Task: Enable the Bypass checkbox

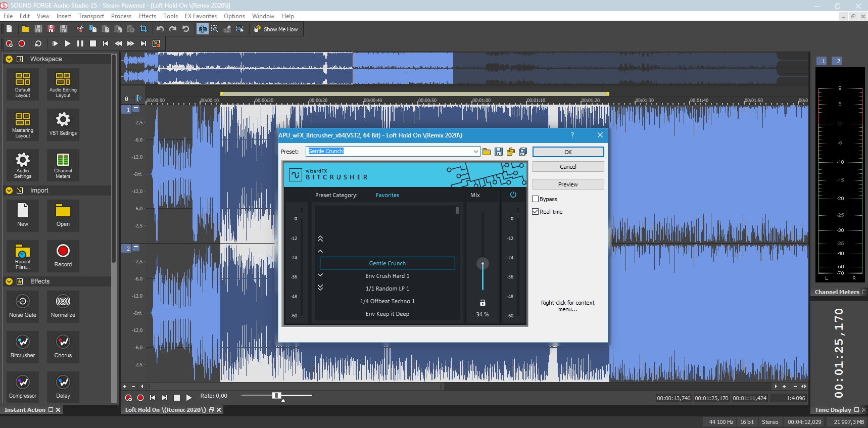Action: click(x=536, y=199)
